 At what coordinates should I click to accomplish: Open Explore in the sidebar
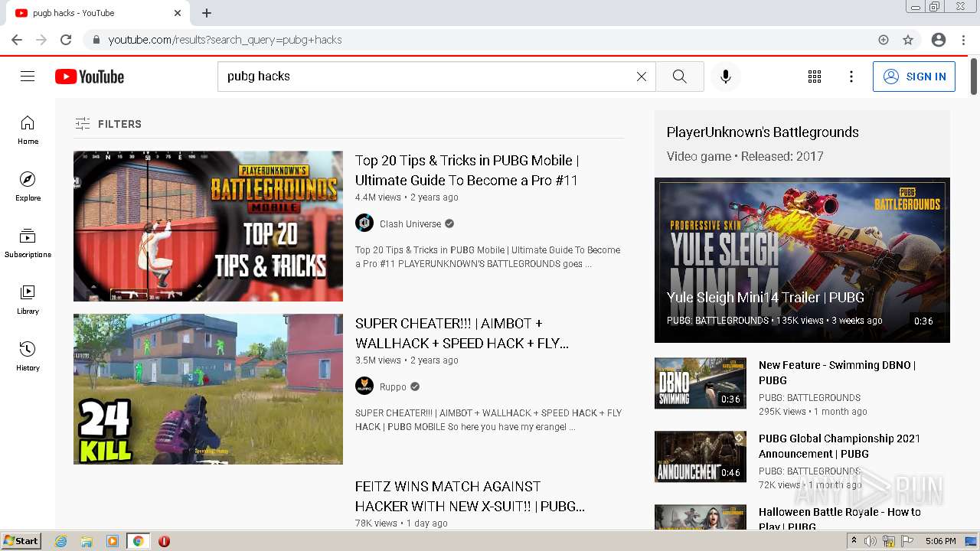pos(28,187)
